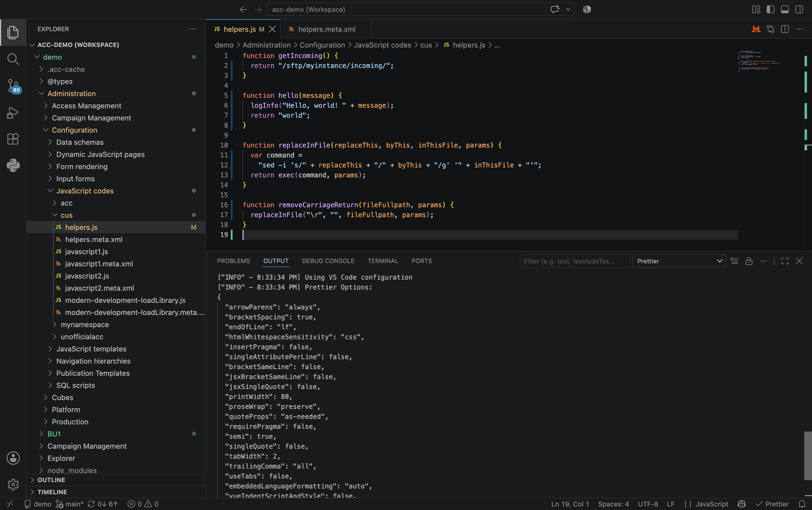Click the output panel vertical scrollbar
812x510 pixels.
[x=808, y=455]
